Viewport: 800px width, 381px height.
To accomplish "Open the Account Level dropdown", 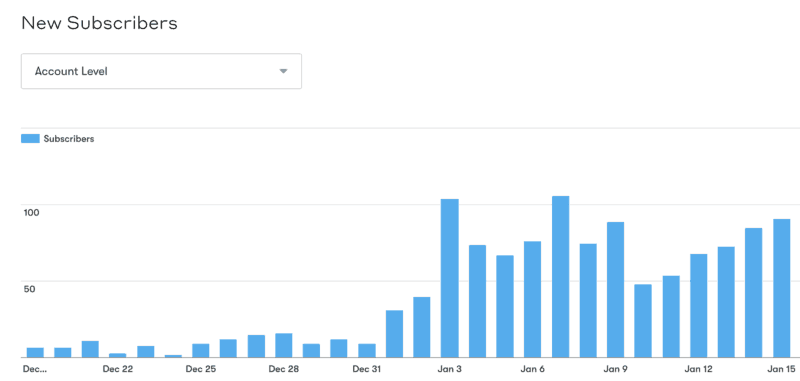I will pyautogui.click(x=161, y=71).
